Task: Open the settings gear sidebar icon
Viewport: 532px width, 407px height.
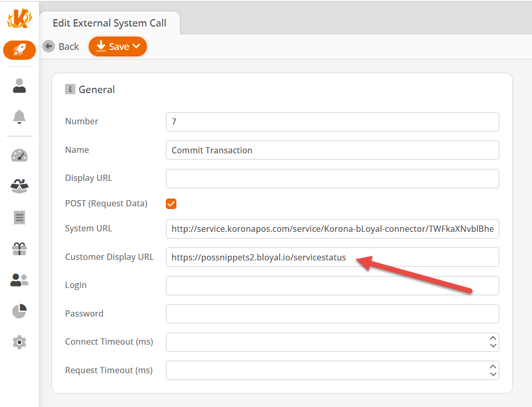Action: [19, 342]
